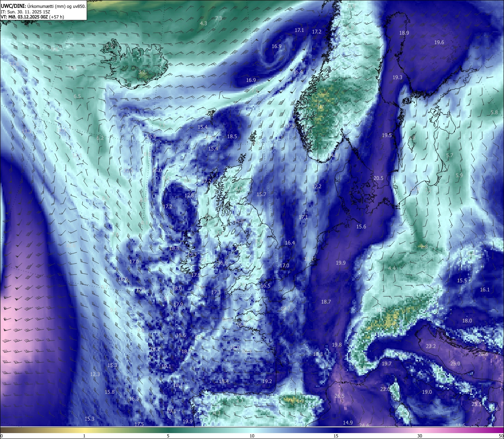Click the 19.0 value label
Screen dimensions: 504x439
(x=427, y=392)
